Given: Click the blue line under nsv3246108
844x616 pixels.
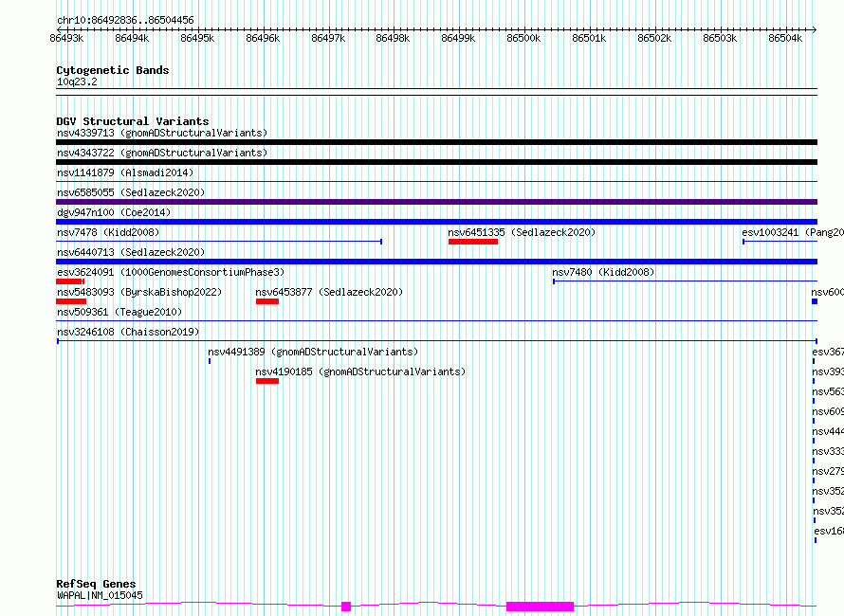Looking at the screenshot, I should pyautogui.click(x=437, y=341).
